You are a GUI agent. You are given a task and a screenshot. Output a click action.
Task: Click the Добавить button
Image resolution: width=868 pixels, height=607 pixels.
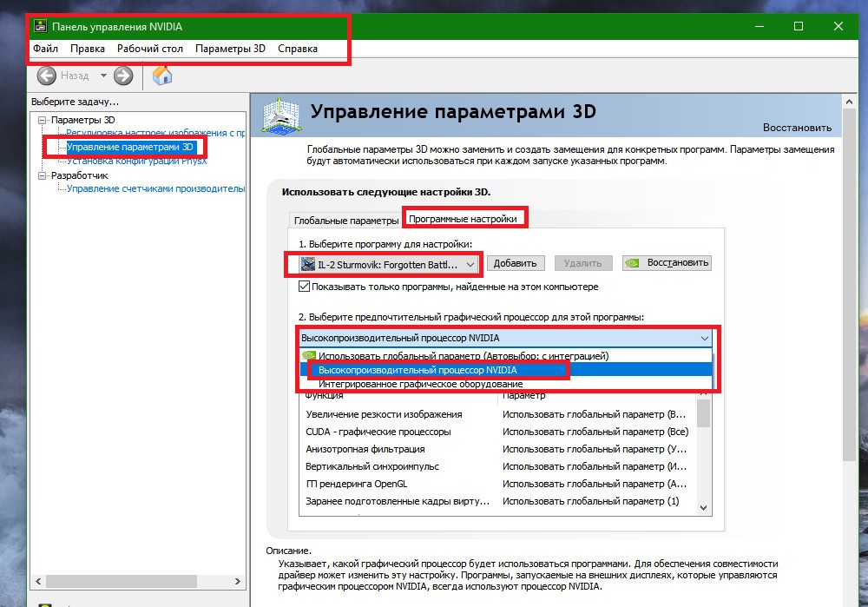coord(515,263)
